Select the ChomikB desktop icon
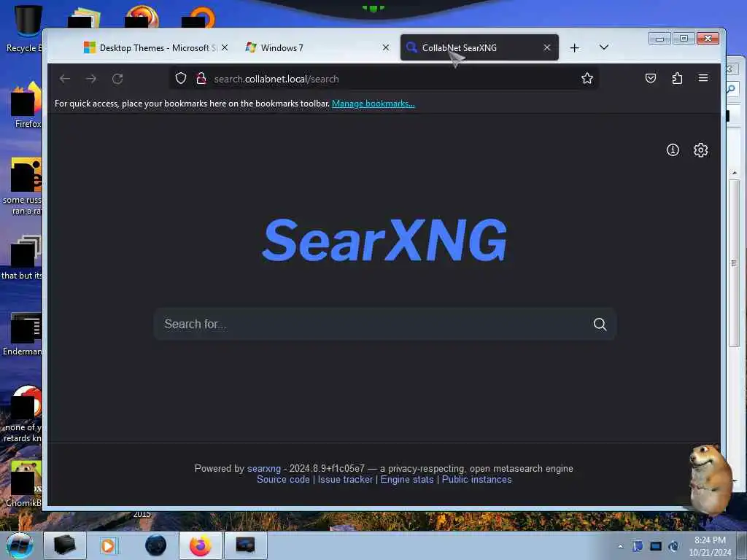This screenshot has width=747, height=560. [24, 483]
